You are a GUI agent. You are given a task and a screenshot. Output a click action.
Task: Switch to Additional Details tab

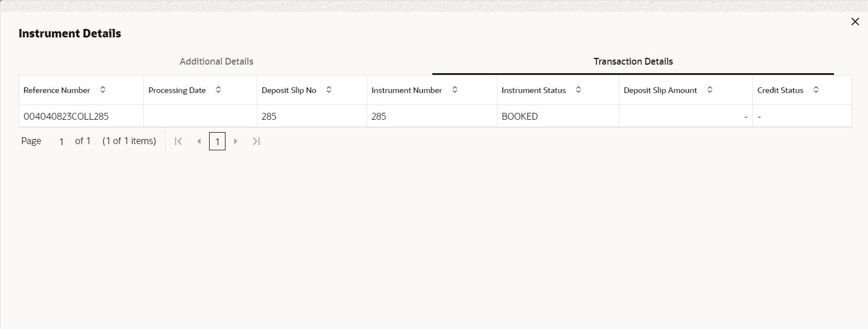pos(216,61)
